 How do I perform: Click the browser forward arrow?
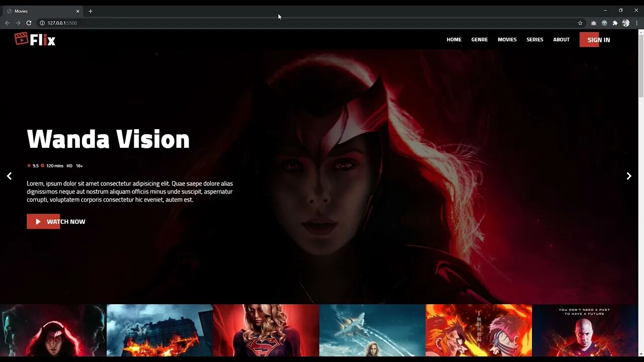pyautogui.click(x=18, y=23)
